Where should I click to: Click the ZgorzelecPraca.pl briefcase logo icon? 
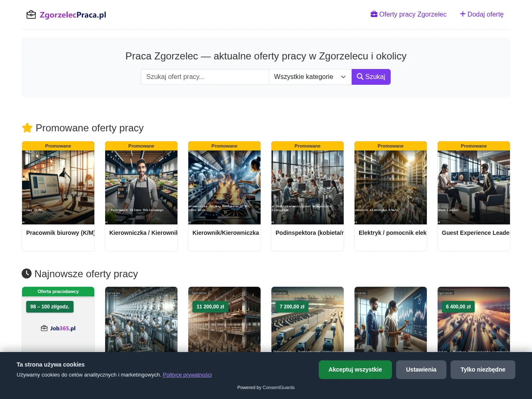(x=31, y=15)
